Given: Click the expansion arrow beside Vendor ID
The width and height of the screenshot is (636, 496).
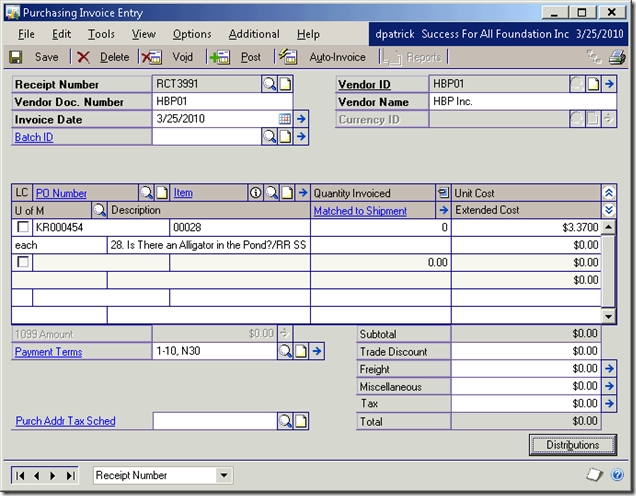Looking at the screenshot, I should (x=609, y=84).
